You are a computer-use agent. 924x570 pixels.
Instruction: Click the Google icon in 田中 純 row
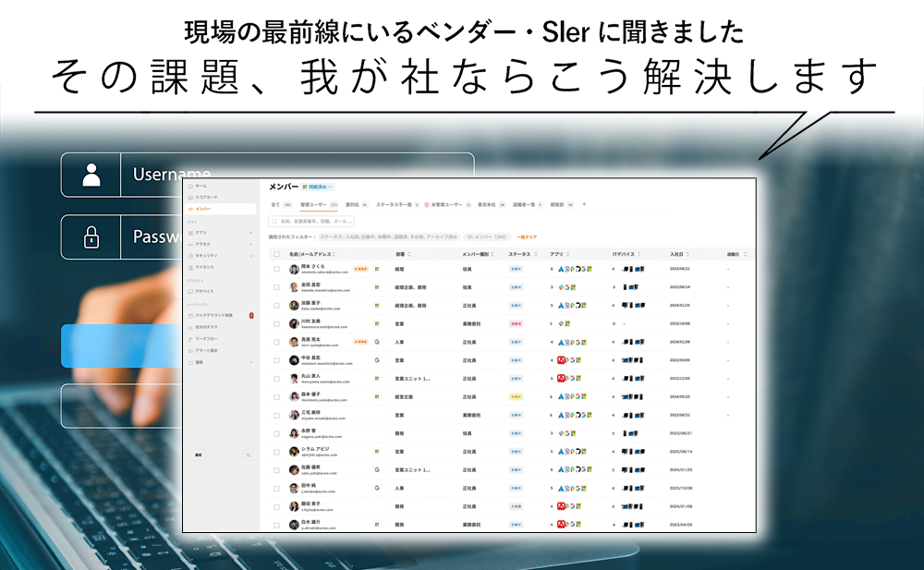(377, 488)
